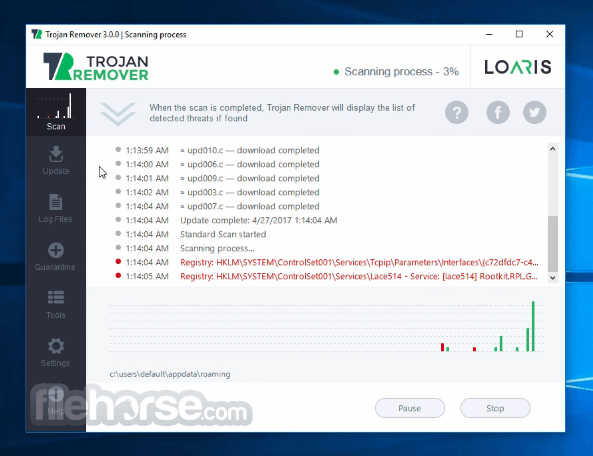Viewport: 593px width, 456px height.
Task: Stop the scanning process
Action: [495, 408]
